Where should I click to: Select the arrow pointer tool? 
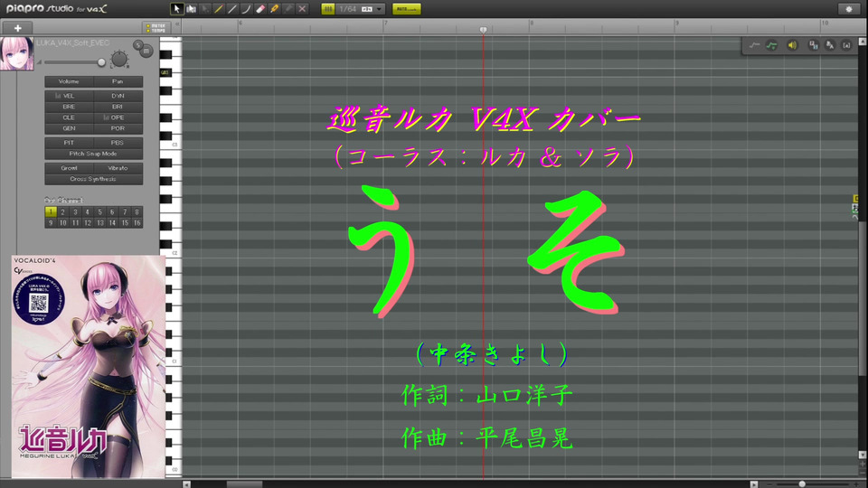click(176, 9)
